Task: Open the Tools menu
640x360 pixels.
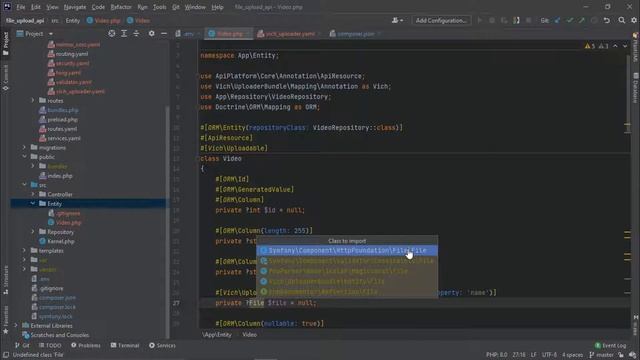Action: pos(160,7)
